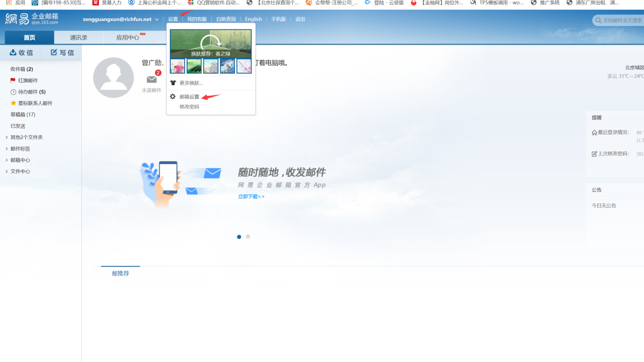Open the 企帮帮-注册公司 bookmark
The width and height of the screenshot is (644, 362).
331,3
